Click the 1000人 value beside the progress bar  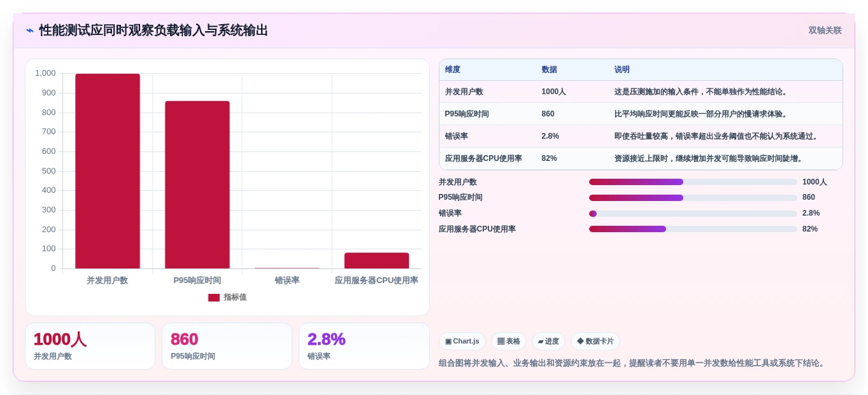point(815,182)
